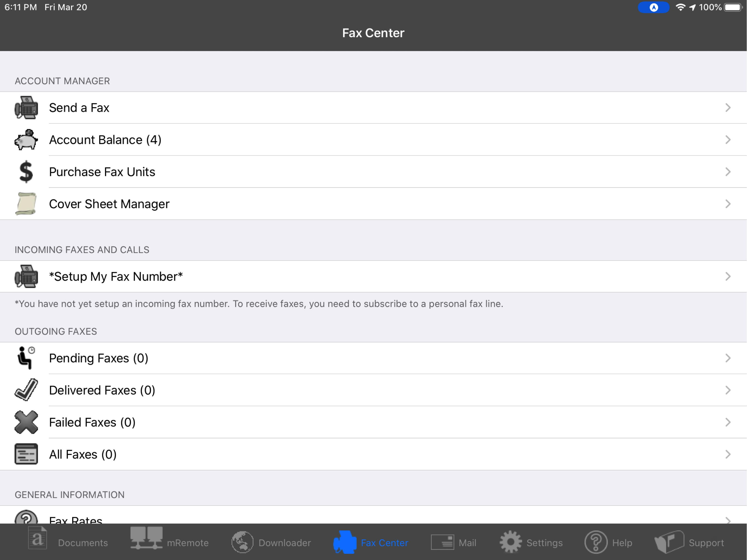Expand Cover Sheet Manager row chevron
Image resolution: width=747 pixels, height=560 pixels.
728,204
